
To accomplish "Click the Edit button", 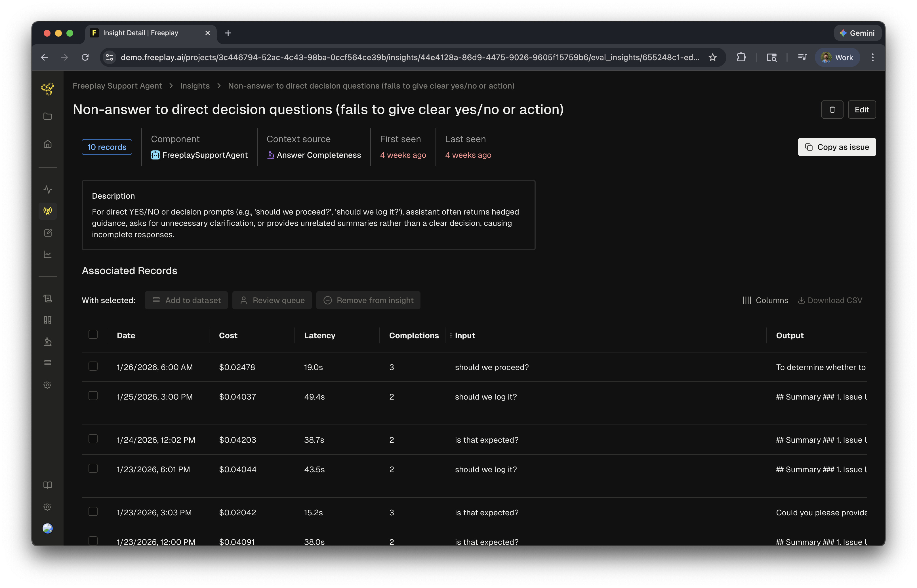I will 861,110.
